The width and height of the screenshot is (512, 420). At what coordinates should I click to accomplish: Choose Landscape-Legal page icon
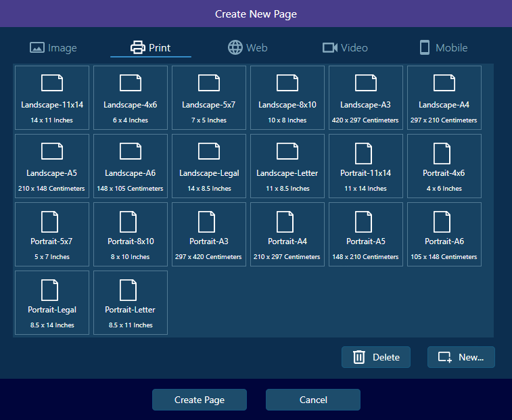[x=209, y=151]
